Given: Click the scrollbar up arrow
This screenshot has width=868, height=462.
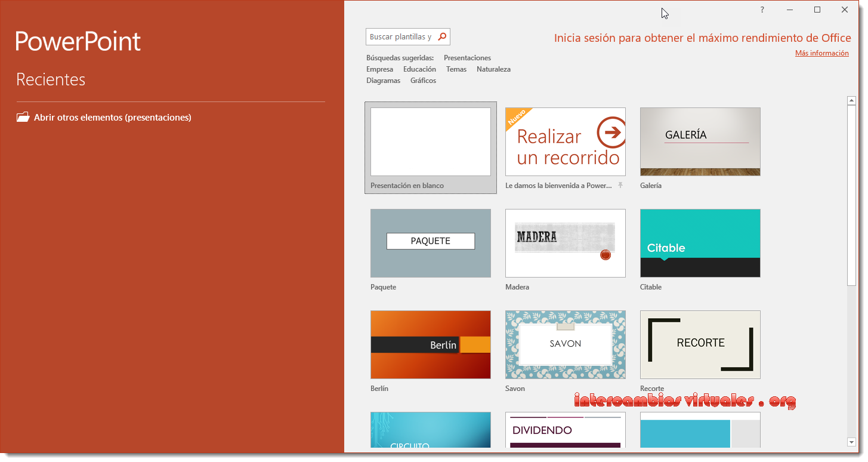Looking at the screenshot, I should [851, 101].
